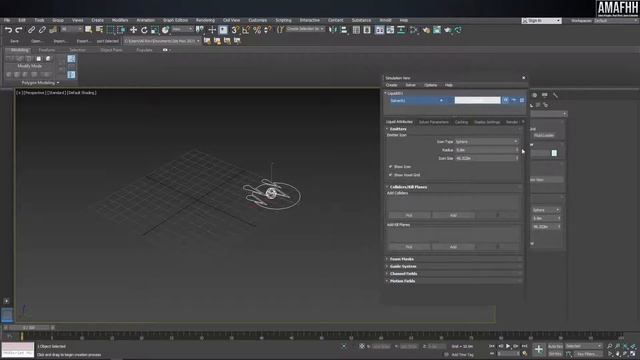
Task: Click the Unlink Selection icon
Action: click(x=42, y=30)
